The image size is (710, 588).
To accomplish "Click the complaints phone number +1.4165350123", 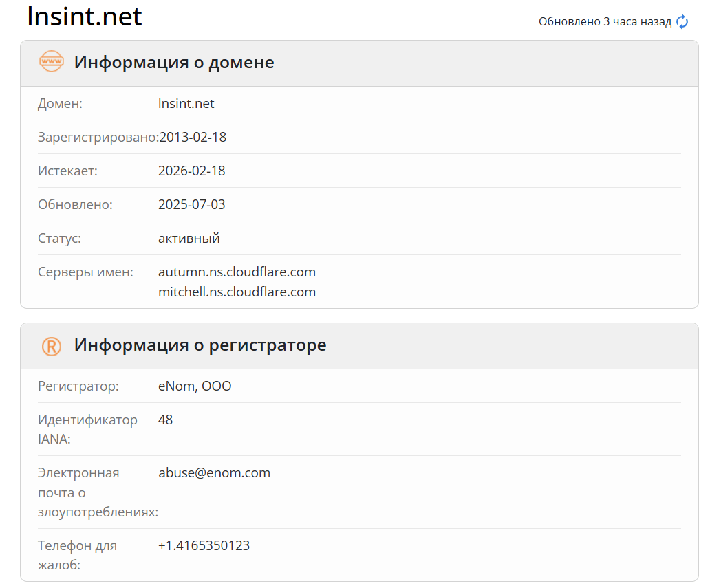I will (204, 546).
